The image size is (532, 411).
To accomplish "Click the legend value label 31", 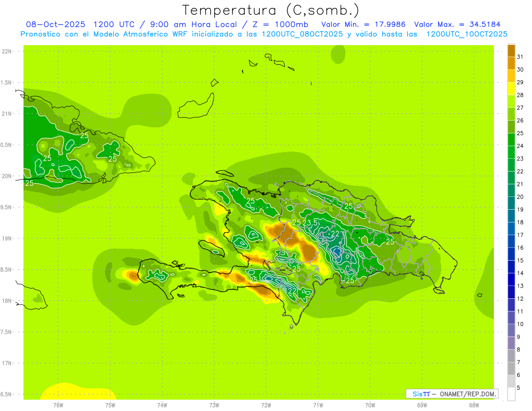I will 520,57.
